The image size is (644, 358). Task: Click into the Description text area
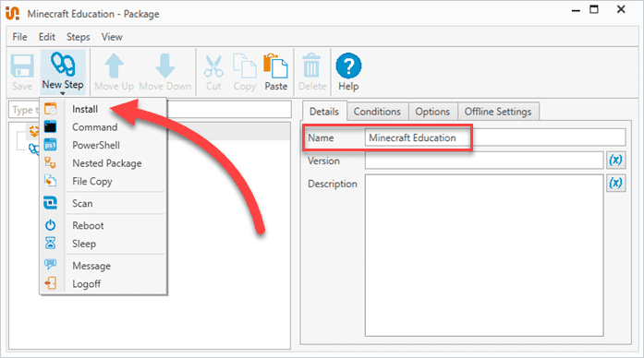(484, 255)
